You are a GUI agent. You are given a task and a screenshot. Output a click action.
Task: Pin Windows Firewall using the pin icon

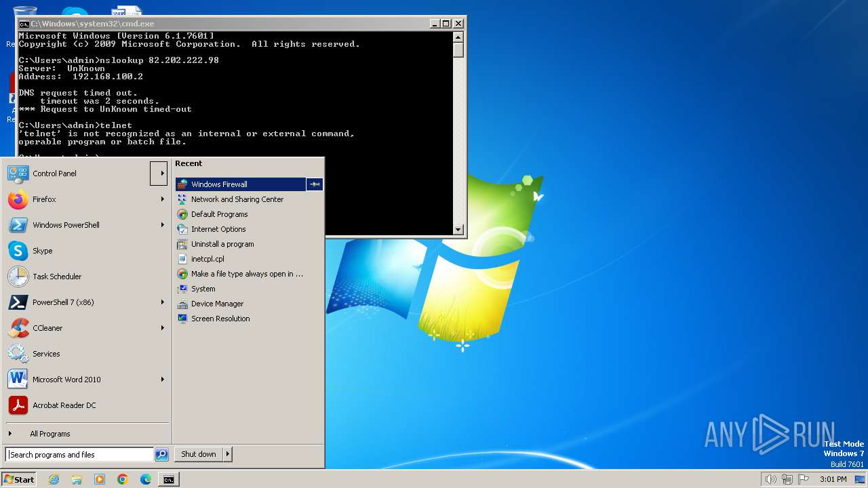click(315, 184)
